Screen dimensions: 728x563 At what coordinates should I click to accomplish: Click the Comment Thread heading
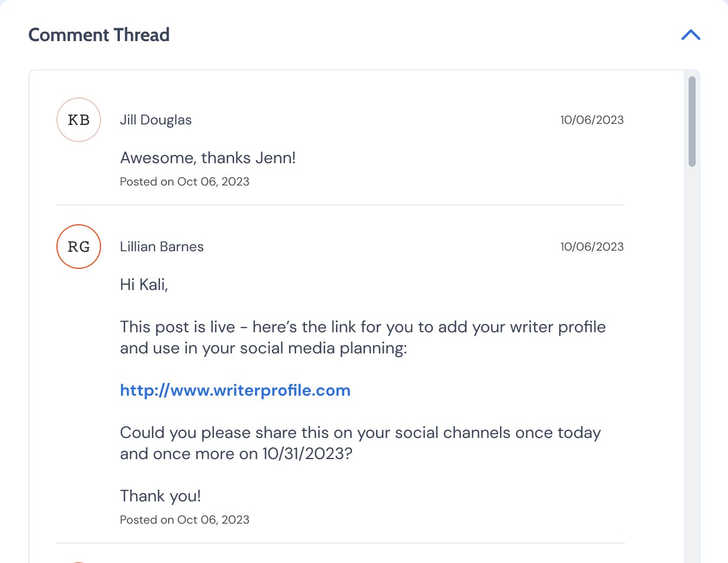(x=99, y=35)
